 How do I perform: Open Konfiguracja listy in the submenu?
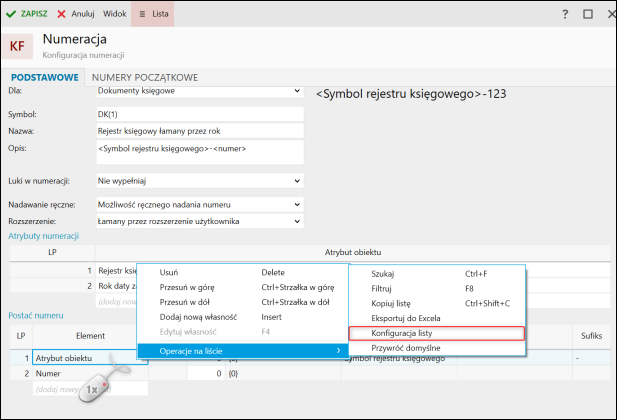(x=437, y=333)
